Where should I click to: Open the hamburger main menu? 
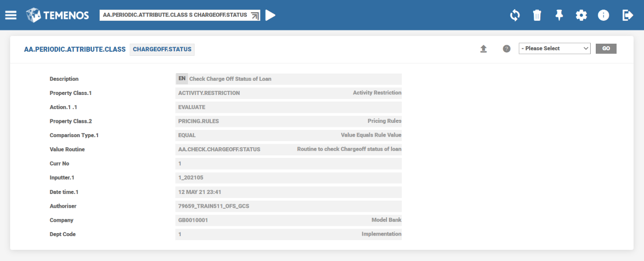click(x=11, y=15)
